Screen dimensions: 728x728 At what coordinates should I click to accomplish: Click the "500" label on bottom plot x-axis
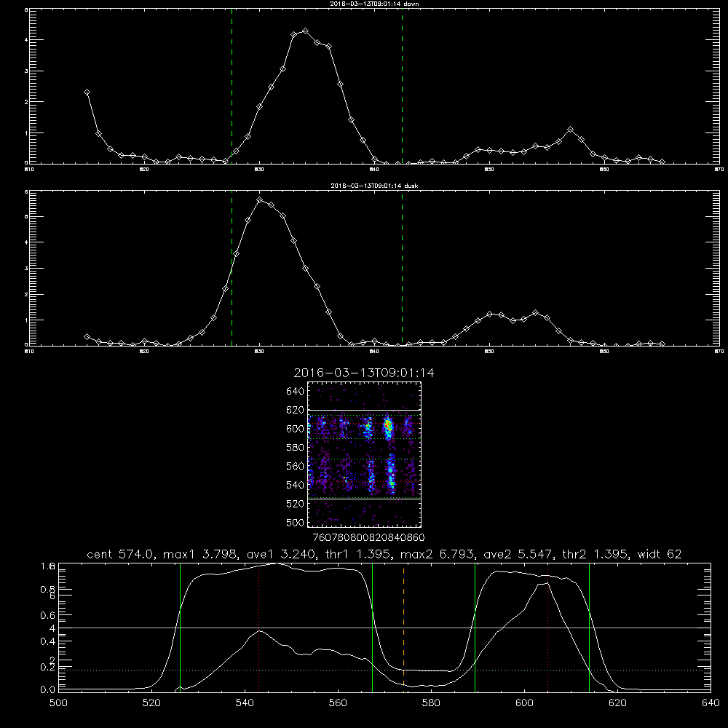[58, 703]
